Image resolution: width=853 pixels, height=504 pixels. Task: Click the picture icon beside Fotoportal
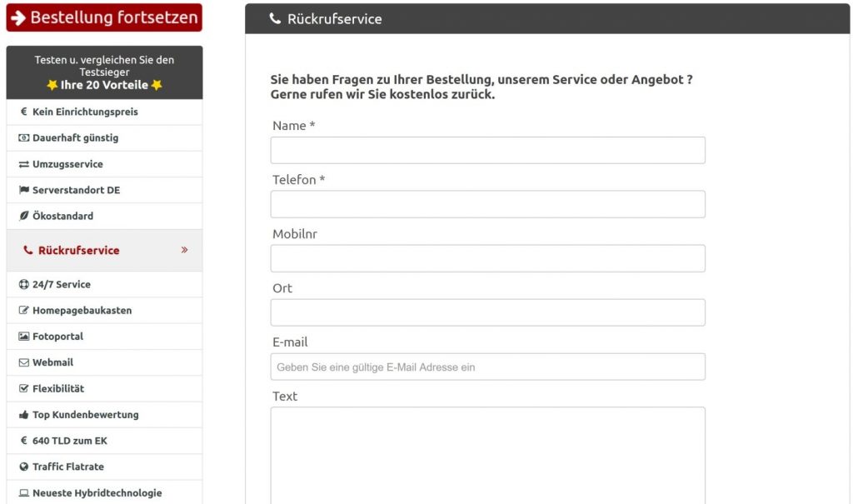point(23,337)
